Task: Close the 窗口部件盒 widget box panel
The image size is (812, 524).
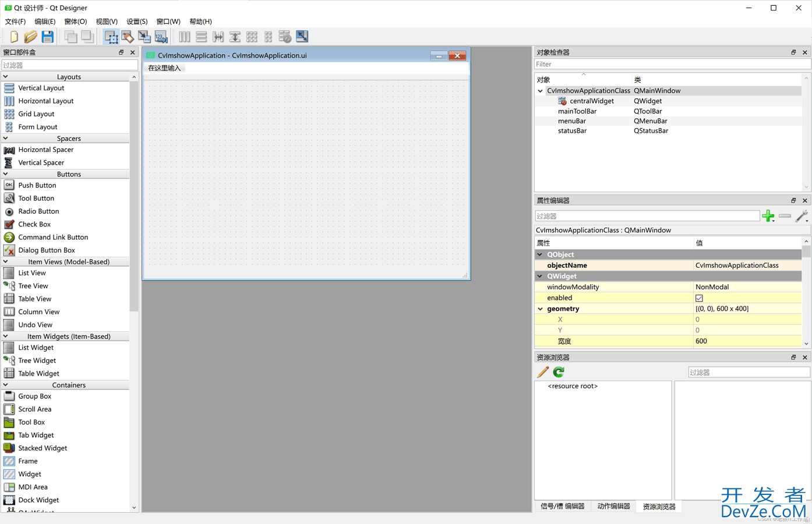Action: [x=132, y=52]
